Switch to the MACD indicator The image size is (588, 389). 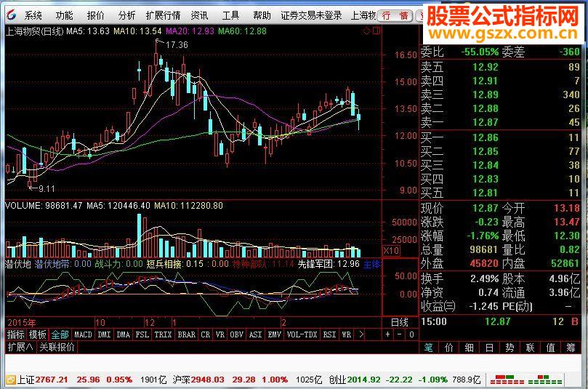click(83, 334)
